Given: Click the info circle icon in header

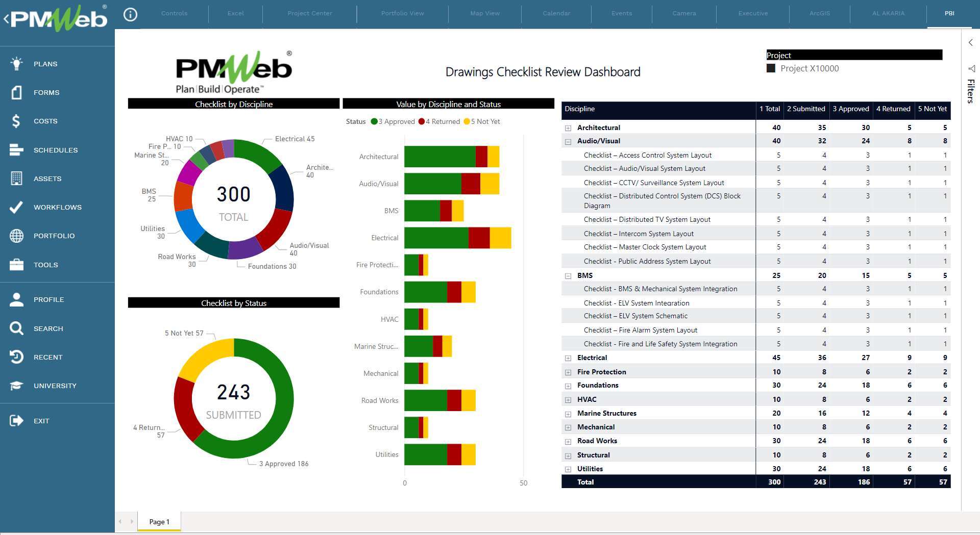Looking at the screenshot, I should coord(131,15).
